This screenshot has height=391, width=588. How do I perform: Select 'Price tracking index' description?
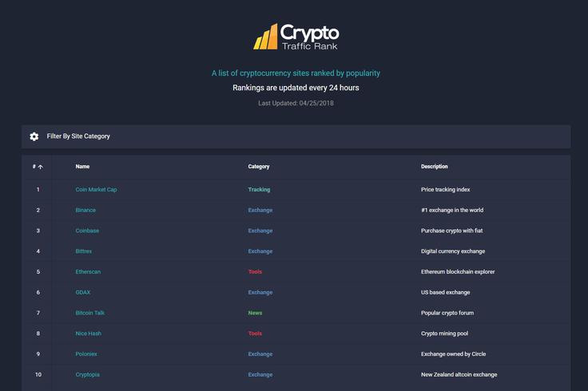[446, 189]
